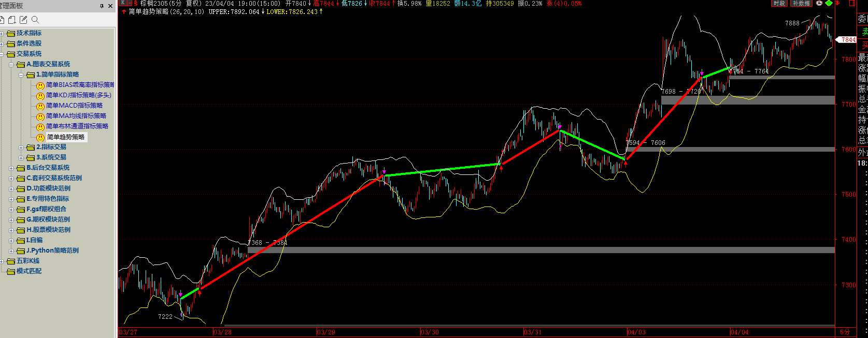The height and width of the screenshot is (338, 868).
Task: Click folder icon of J.Python策略范例
Action: click(x=21, y=251)
